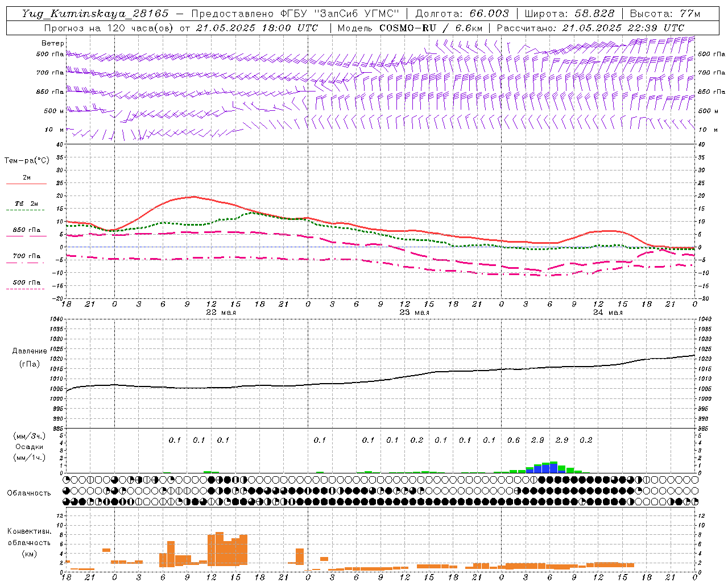Click the Рассчитано 21.05.2025 22:39 UTC timestamp
The image size is (728, 582).
coord(590,28)
